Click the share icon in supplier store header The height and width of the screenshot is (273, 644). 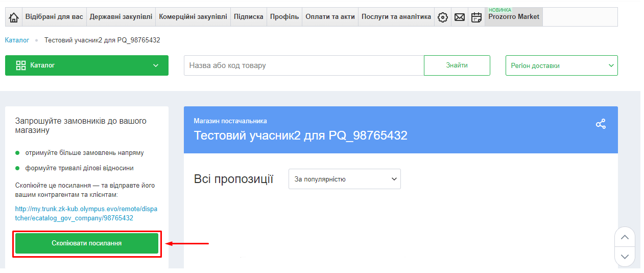[x=601, y=124]
